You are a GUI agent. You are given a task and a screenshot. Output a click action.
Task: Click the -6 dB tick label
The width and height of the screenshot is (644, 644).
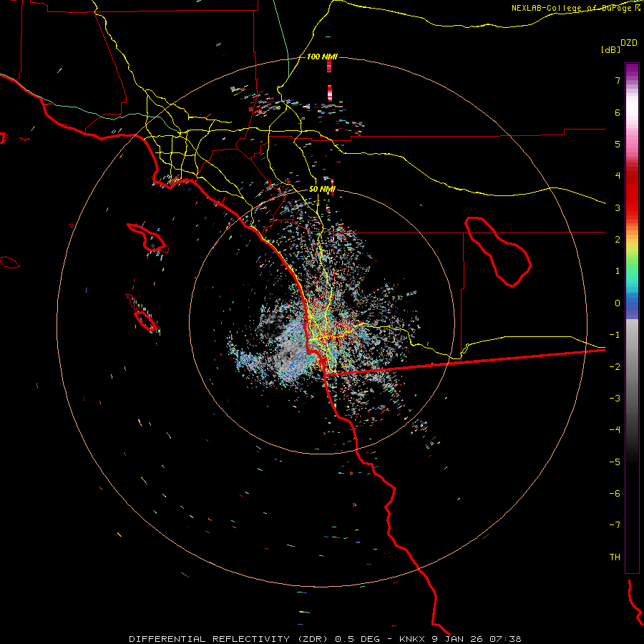(615, 494)
